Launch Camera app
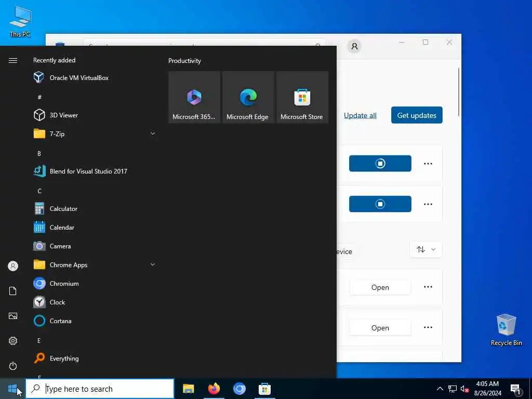 click(95, 246)
